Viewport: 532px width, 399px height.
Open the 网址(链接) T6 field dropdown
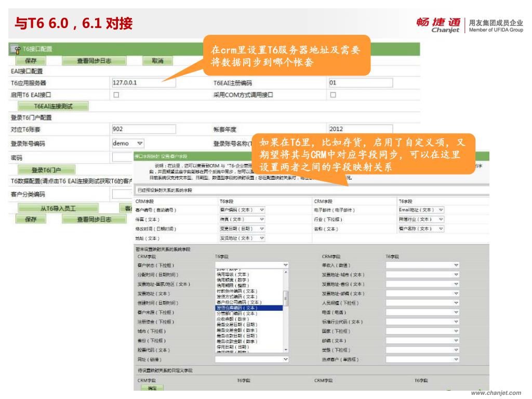[x=285, y=360]
